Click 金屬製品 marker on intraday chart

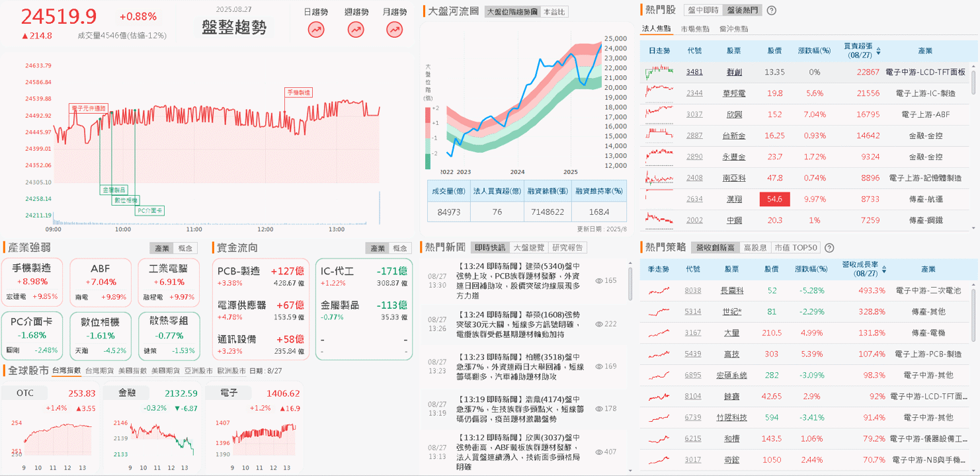[x=114, y=189]
